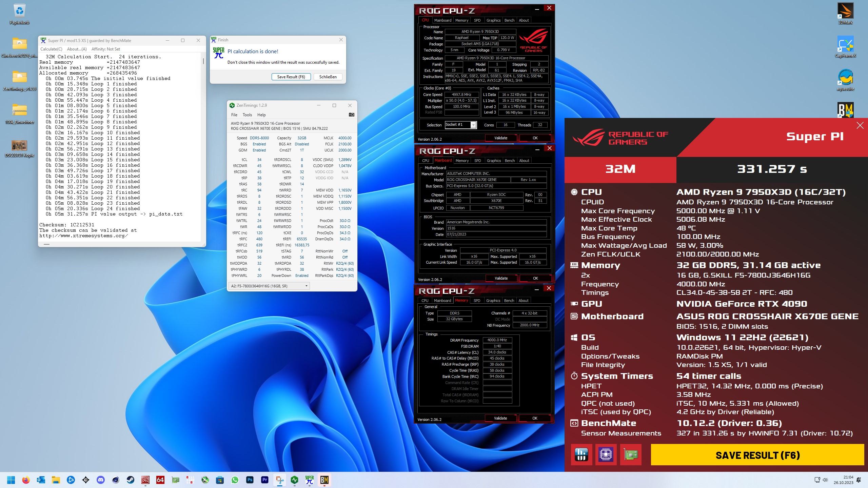Open the Help menu in ZenTimings

tap(261, 115)
